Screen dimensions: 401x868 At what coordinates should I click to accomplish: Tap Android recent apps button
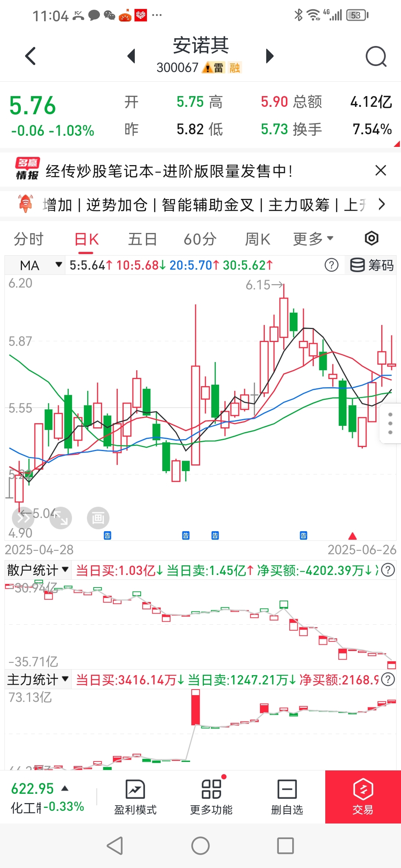pyautogui.click(x=286, y=846)
